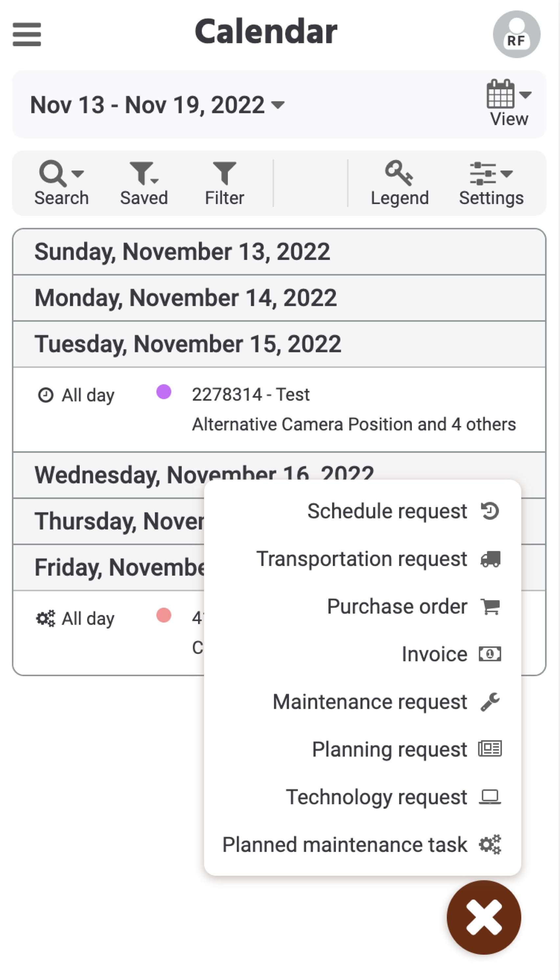Expand the Search dropdown
This screenshot has height=980, width=560.
pyautogui.click(x=61, y=183)
